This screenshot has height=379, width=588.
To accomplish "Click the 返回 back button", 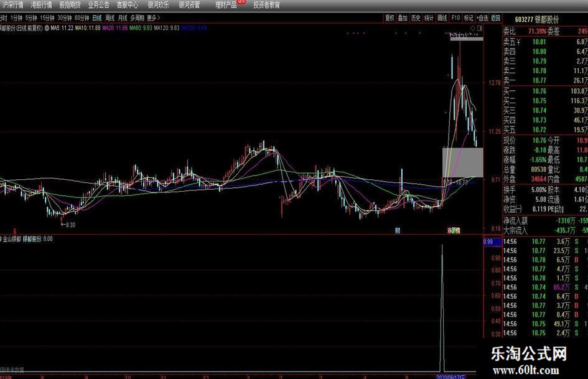I will point(496,17).
